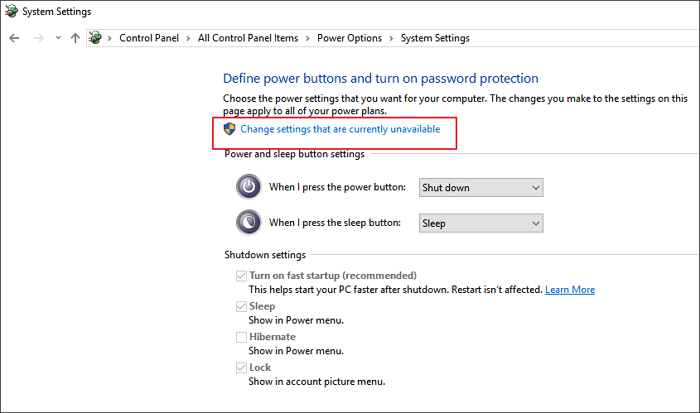Go to Power Options breadcrumb
The height and width of the screenshot is (413, 700).
click(x=349, y=38)
